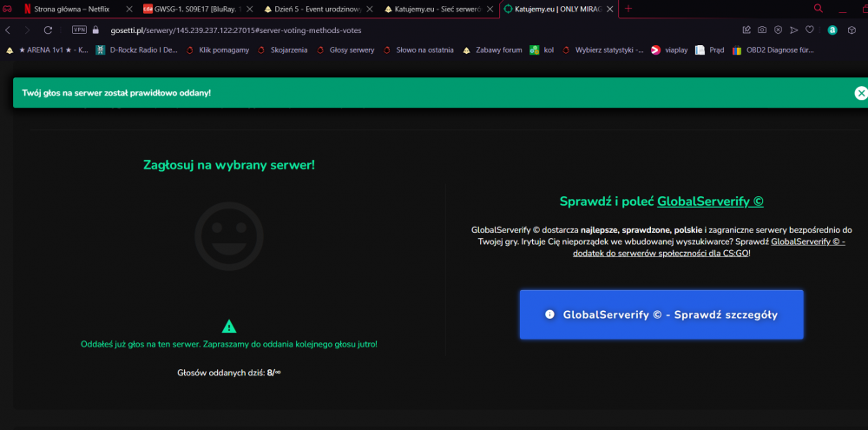868x430 pixels.
Task: Dismiss the green vote confirmation banner
Action: 861,93
